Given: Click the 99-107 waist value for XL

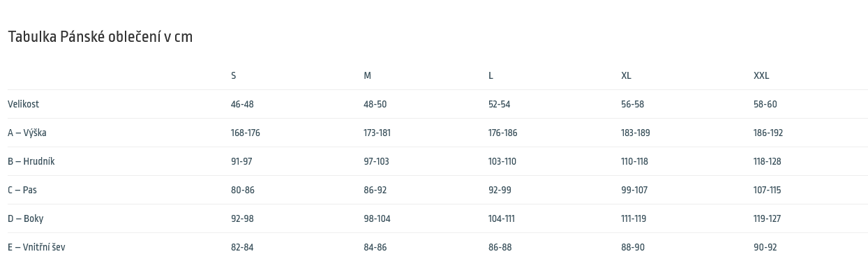Looking at the screenshot, I should point(634,190).
